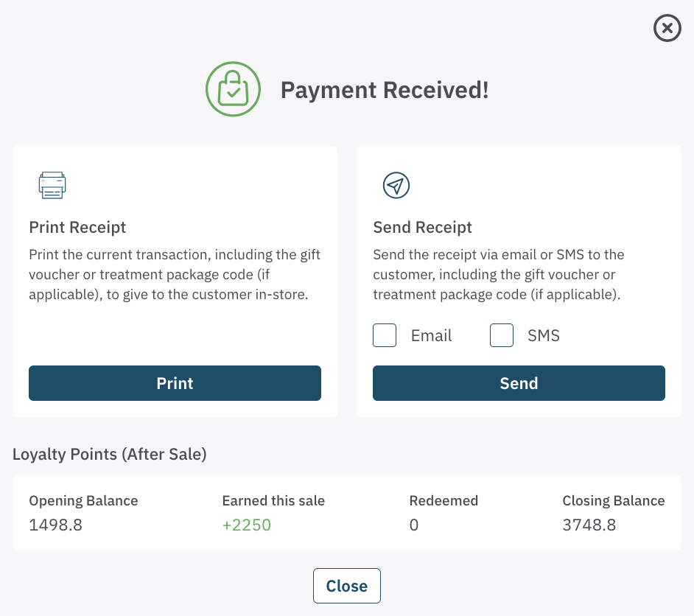Click the Send Receipt heading
The width and height of the screenshot is (694, 616).
click(422, 228)
